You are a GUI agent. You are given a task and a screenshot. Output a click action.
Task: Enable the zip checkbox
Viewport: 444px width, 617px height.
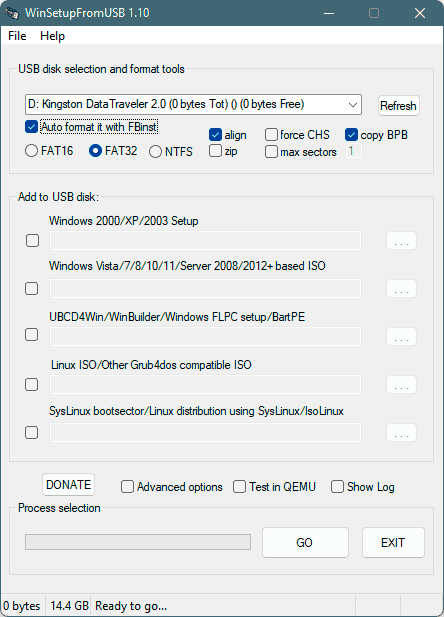click(x=215, y=151)
